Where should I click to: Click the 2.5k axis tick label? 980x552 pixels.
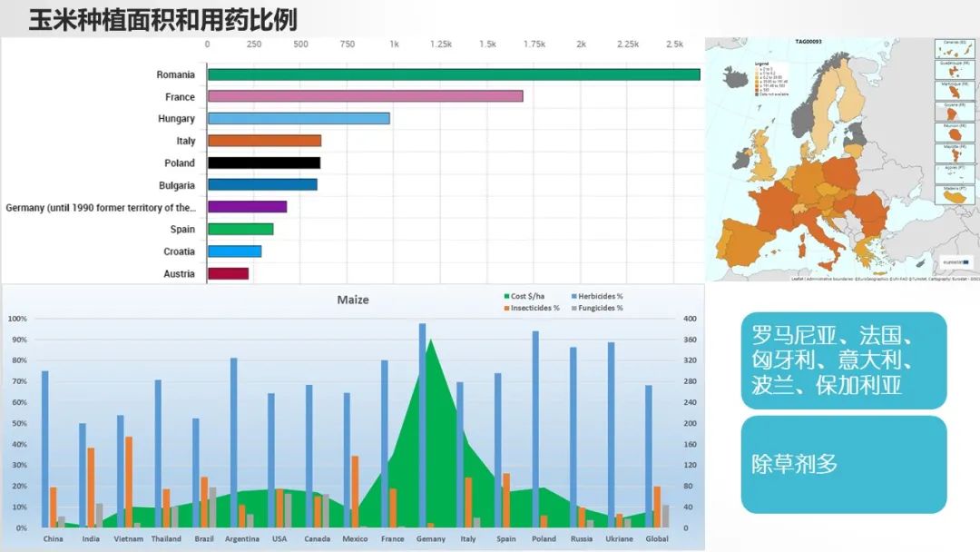pos(674,44)
